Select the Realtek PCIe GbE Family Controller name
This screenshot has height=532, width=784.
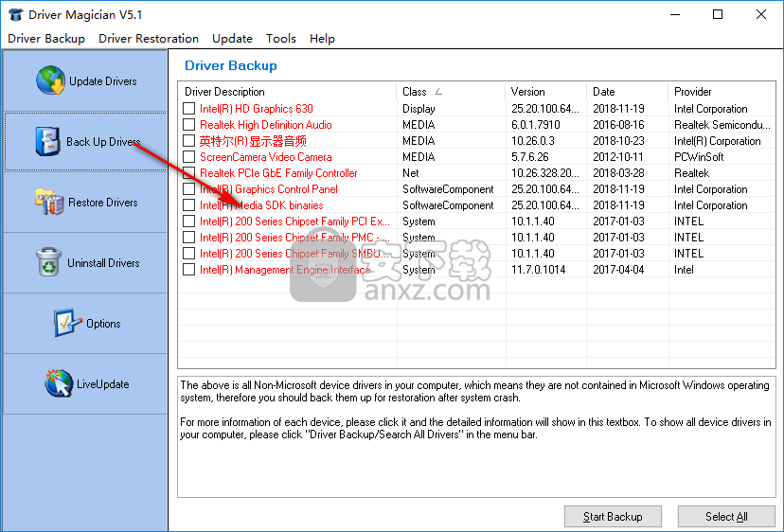click(x=278, y=173)
